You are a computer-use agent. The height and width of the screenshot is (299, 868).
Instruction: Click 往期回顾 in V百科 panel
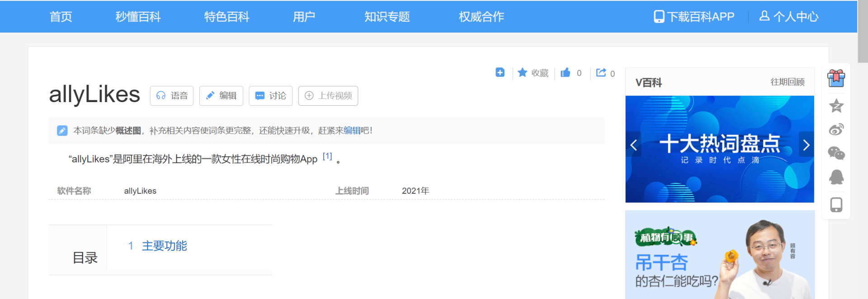tap(788, 82)
